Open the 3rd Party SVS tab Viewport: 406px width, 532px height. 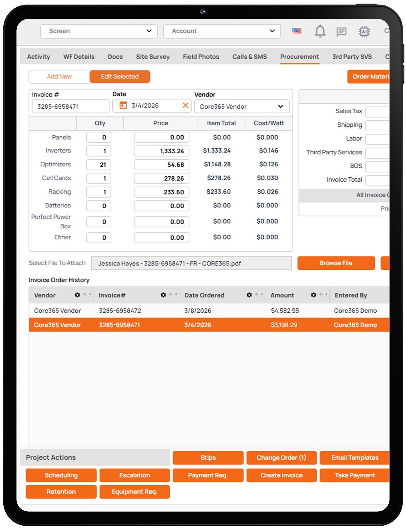tap(352, 57)
